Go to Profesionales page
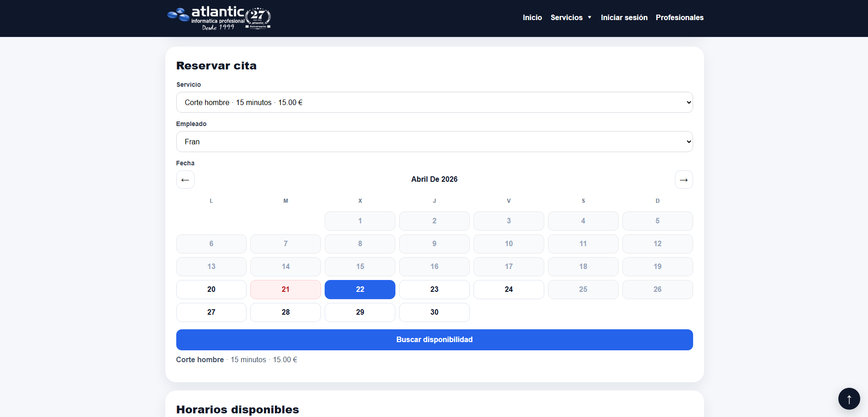 tap(679, 18)
